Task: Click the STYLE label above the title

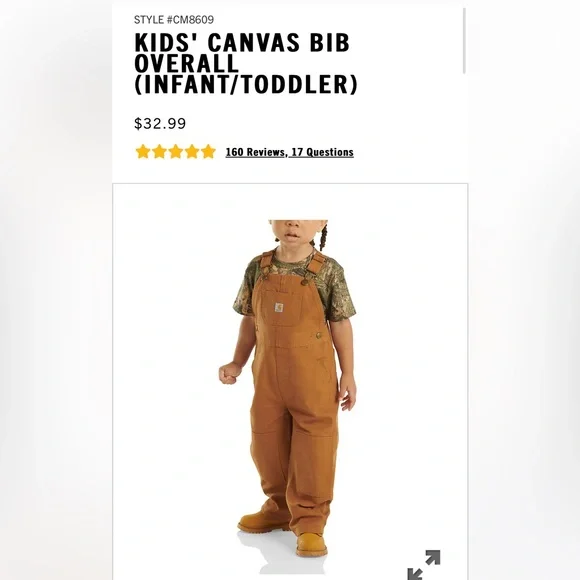Action: [x=149, y=20]
